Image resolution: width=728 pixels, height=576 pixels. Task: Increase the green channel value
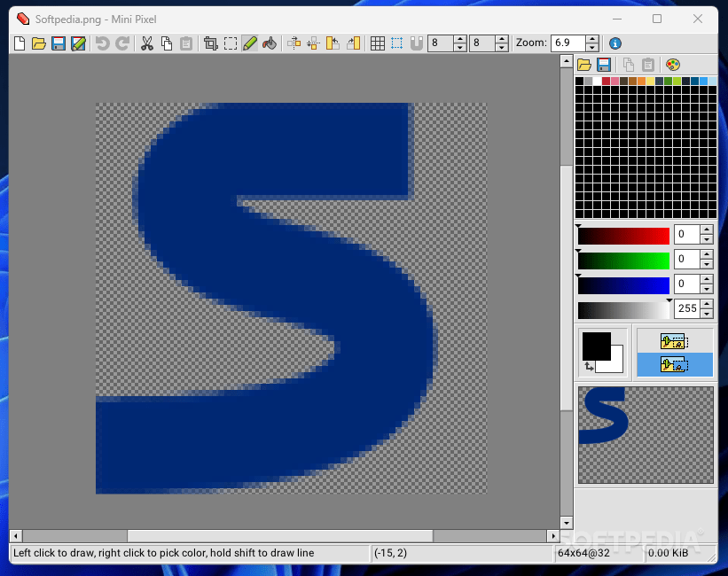(x=707, y=254)
